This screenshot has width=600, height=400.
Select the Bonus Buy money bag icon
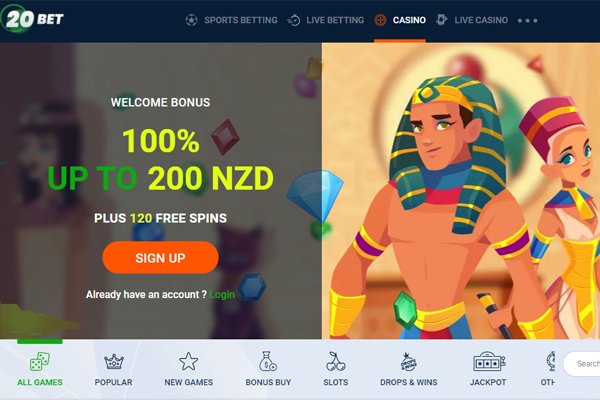pyautogui.click(x=268, y=361)
